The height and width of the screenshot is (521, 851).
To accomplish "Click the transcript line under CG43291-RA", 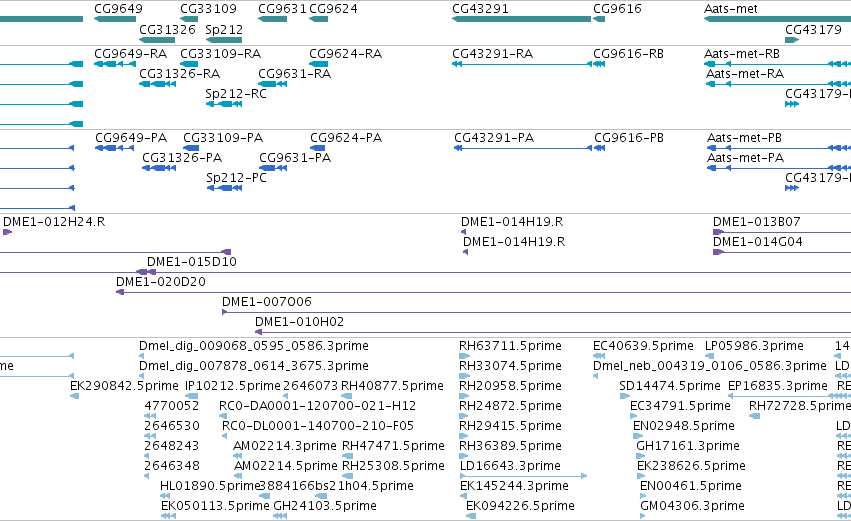I will click(522, 64).
